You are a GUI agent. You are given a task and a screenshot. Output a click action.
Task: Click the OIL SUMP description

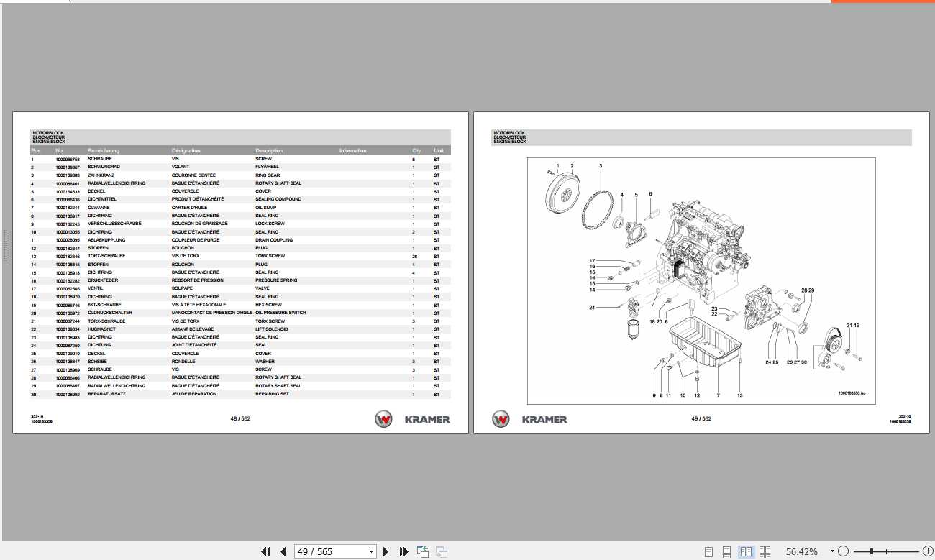point(267,208)
